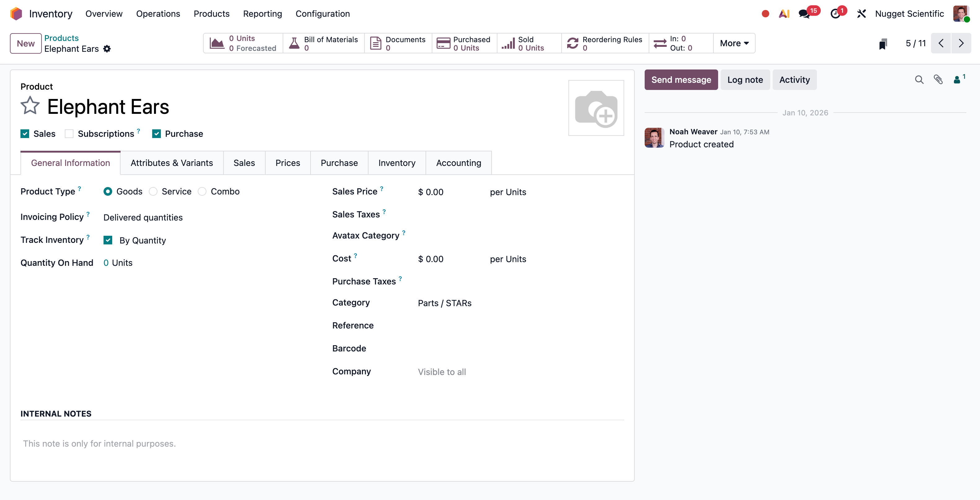Open the activities clock icon
This screenshot has height=500, width=980.
(x=835, y=14)
